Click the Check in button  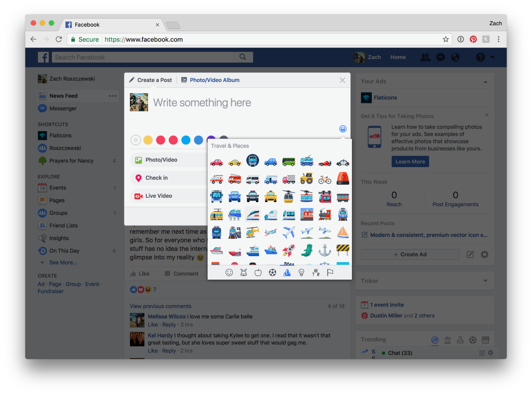pos(168,178)
